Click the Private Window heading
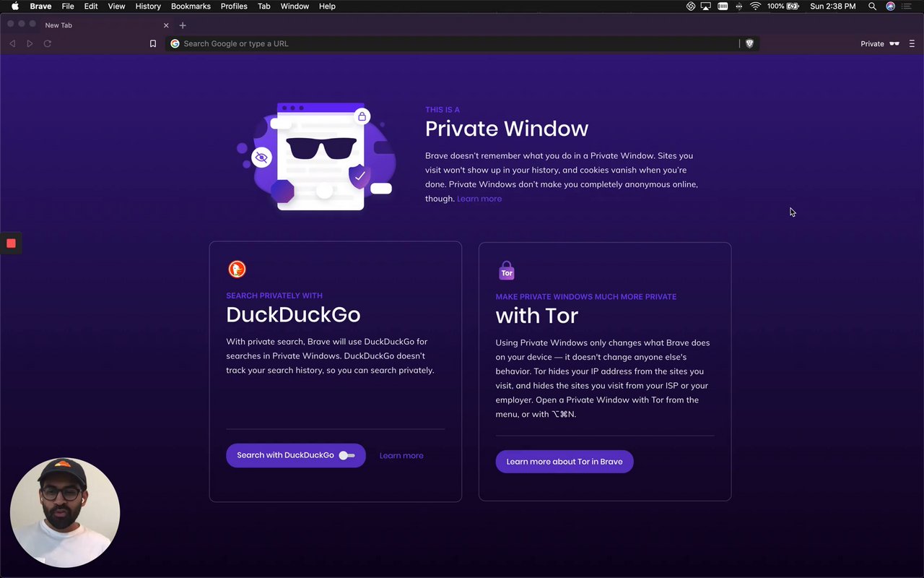This screenshot has width=924, height=578. (x=507, y=129)
